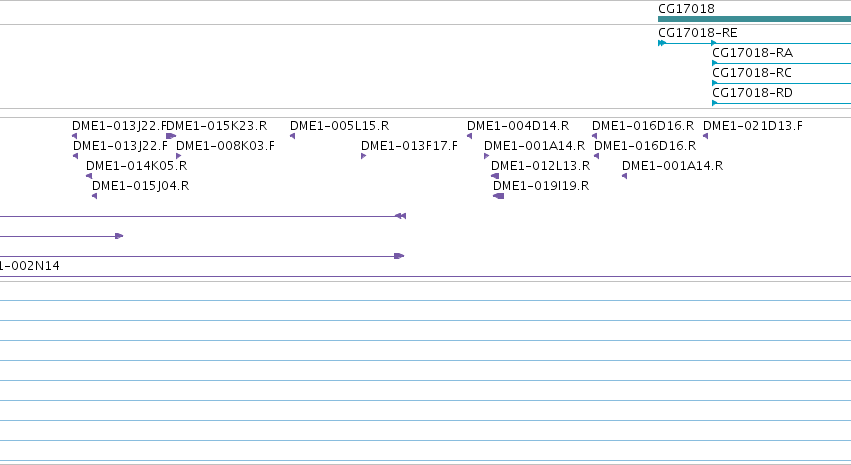The image size is (851, 465).
Task: Open transcript CG17018-RA label
Action: click(752, 53)
